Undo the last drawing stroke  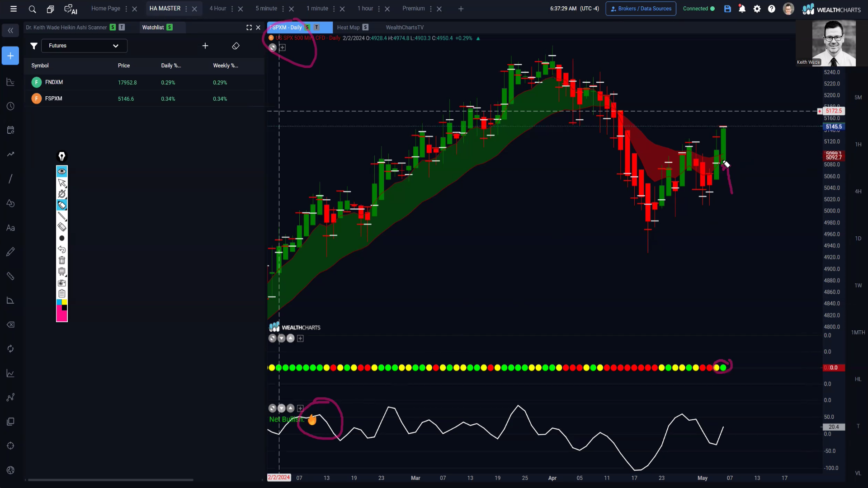point(62,249)
